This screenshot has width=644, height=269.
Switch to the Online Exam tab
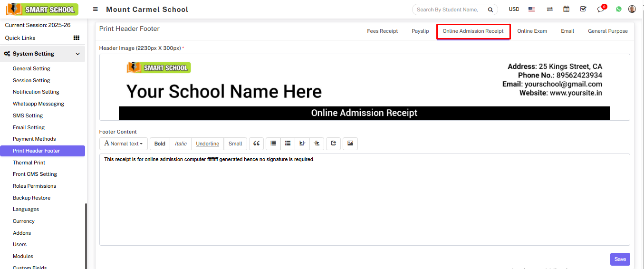(532, 31)
